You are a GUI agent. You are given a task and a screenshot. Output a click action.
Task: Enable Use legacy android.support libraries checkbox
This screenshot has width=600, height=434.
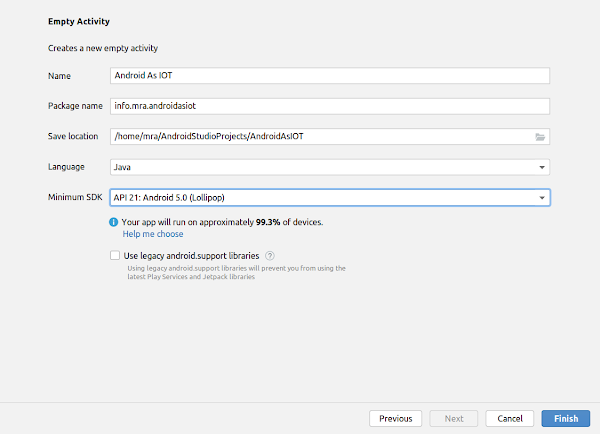[115, 255]
